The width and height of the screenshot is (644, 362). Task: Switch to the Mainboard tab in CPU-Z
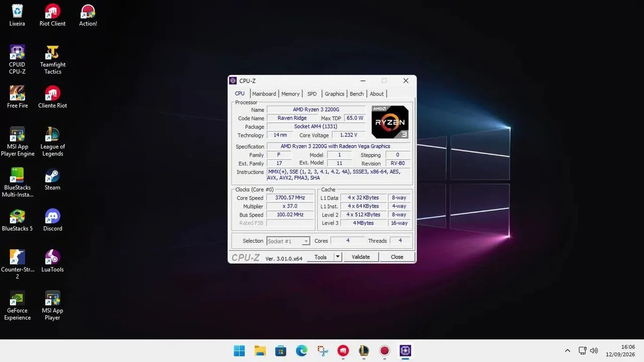coord(264,94)
